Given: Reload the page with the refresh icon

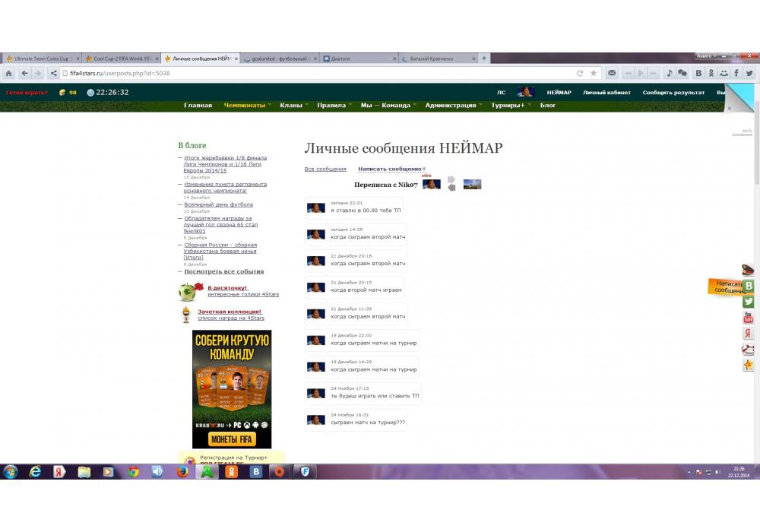Looking at the screenshot, I should (580, 73).
